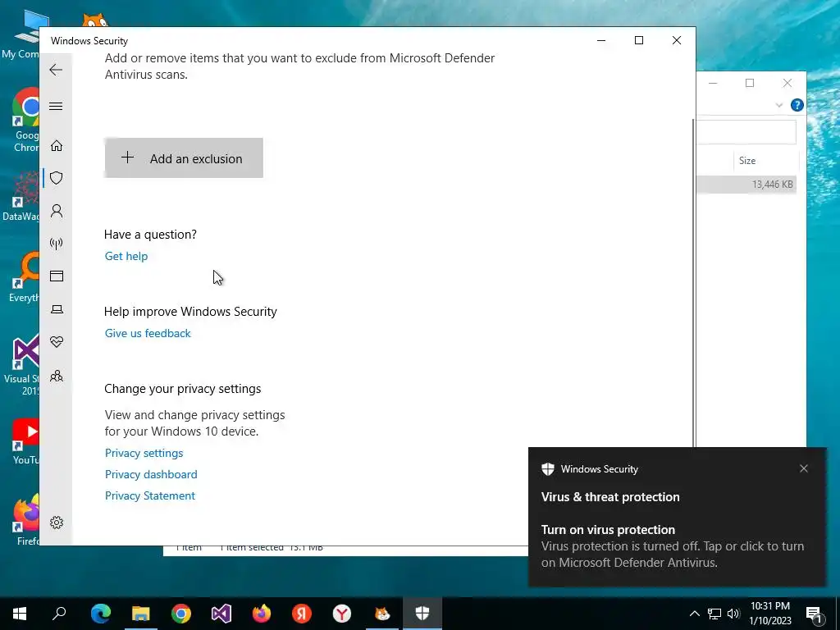Open the help icon in the File Explorer window
The height and width of the screenshot is (630, 840).
(x=797, y=105)
